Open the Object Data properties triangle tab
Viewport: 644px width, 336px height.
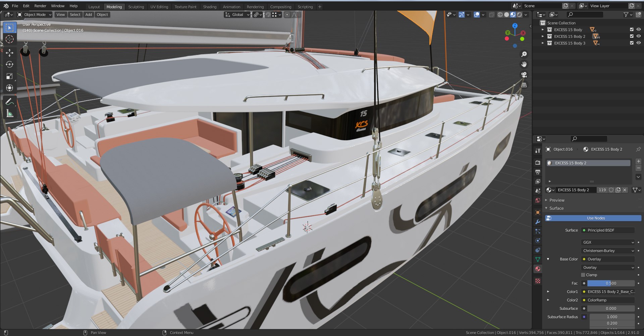tap(538, 259)
